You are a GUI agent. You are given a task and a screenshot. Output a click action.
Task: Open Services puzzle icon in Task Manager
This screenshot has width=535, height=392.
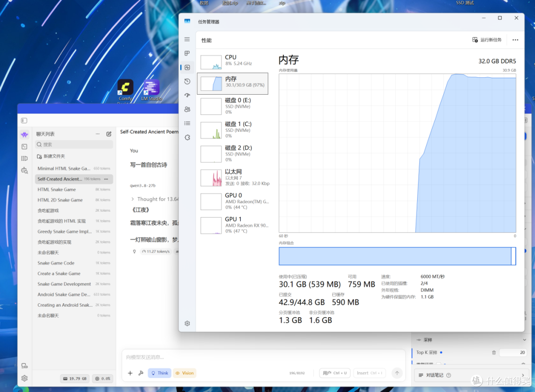187,137
